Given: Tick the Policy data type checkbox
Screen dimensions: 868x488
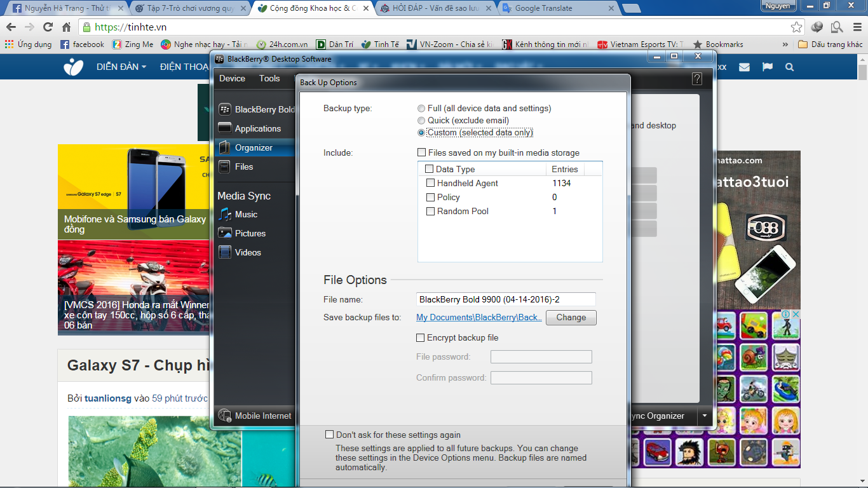Looking at the screenshot, I should coord(430,197).
